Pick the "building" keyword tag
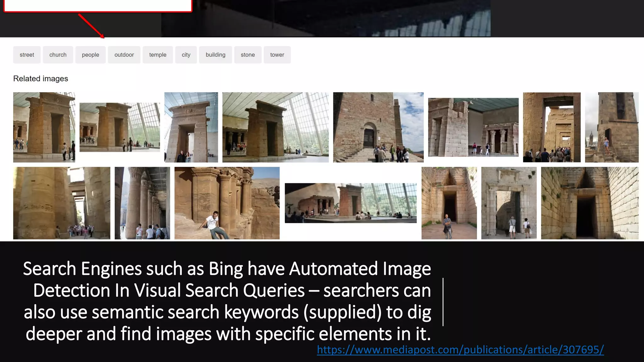Viewport: 644px width, 362px height. [215, 55]
